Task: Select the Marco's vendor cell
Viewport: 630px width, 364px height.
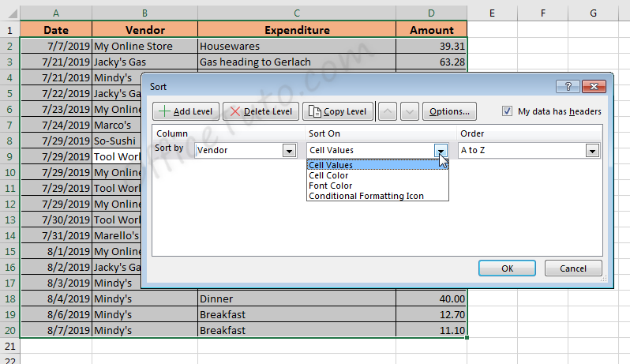Action: click(x=117, y=125)
